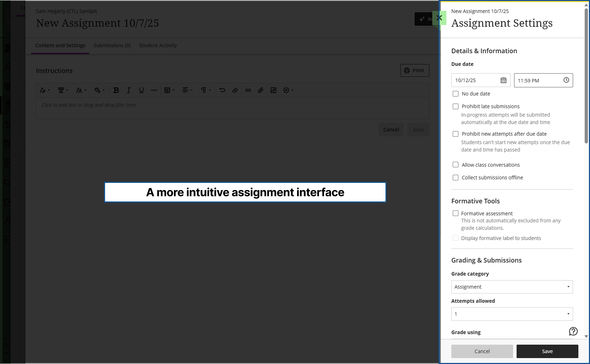590x364 pixels.
Task: Enable the No due date checkbox
Action: click(456, 94)
